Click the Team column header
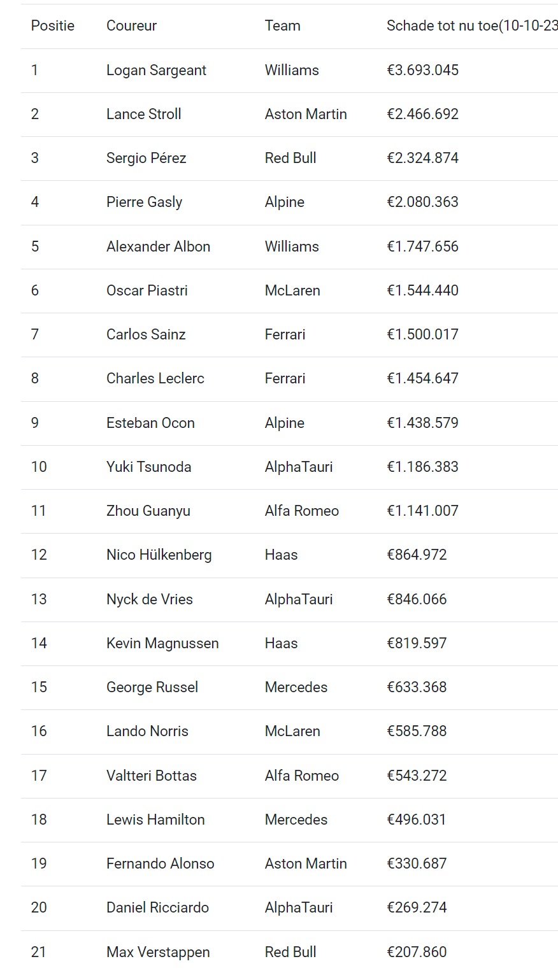558x980 pixels. (283, 25)
